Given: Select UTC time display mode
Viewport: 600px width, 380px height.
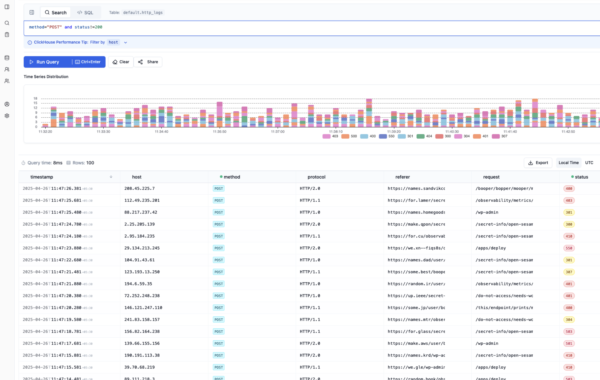Looking at the screenshot, I should click(x=589, y=163).
